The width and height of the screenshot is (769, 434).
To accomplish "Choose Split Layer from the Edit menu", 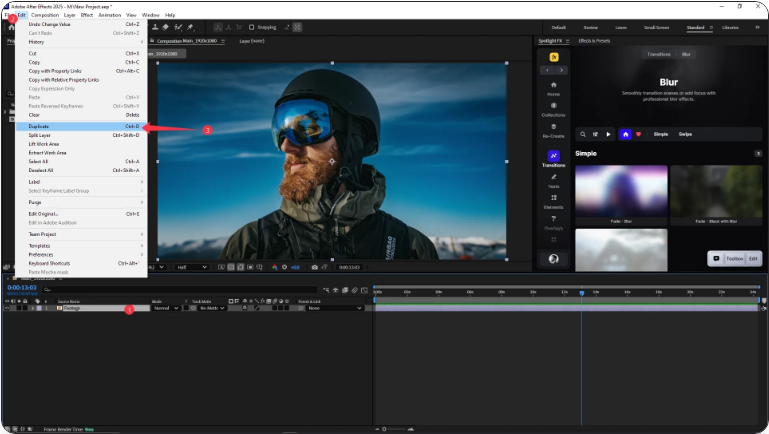I will [x=42, y=135].
